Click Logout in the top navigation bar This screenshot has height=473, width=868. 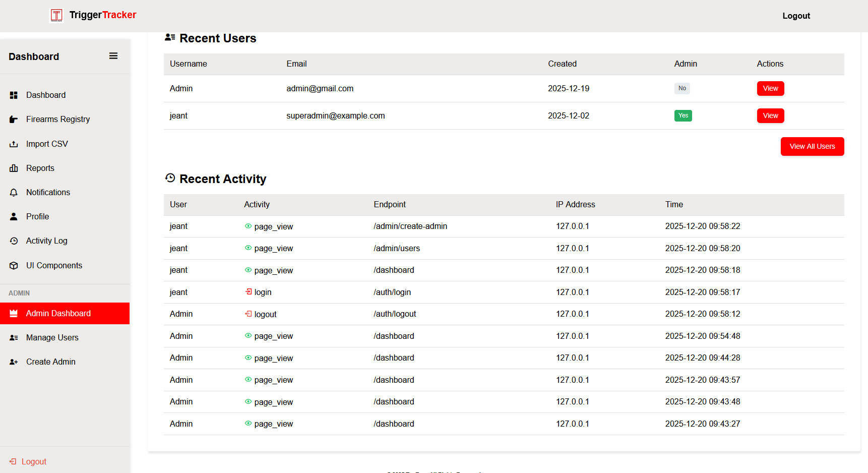(796, 16)
